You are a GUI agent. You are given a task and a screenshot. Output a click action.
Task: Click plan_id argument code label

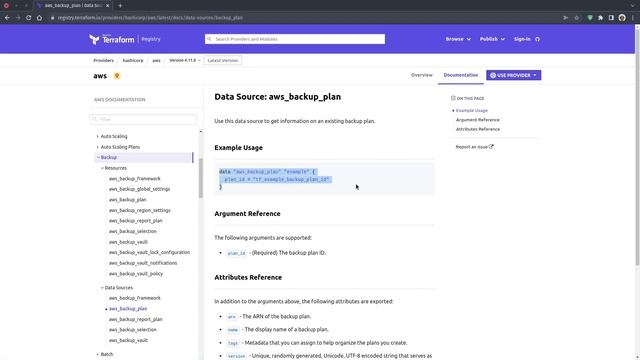(x=236, y=253)
